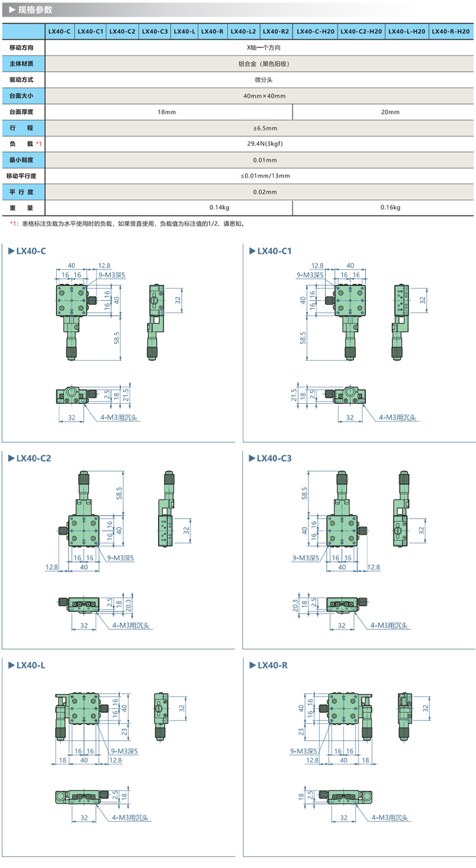
Task: Click the arrow icon before LX40-C2 section title
Action: [x=11, y=458]
